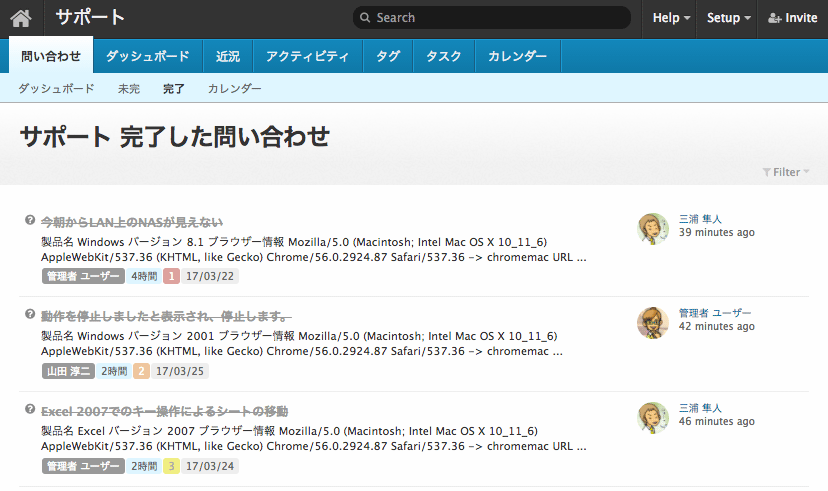Click question icon beside NAS inquiry
The width and height of the screenshot is (828, 491).
click(30, 220)
